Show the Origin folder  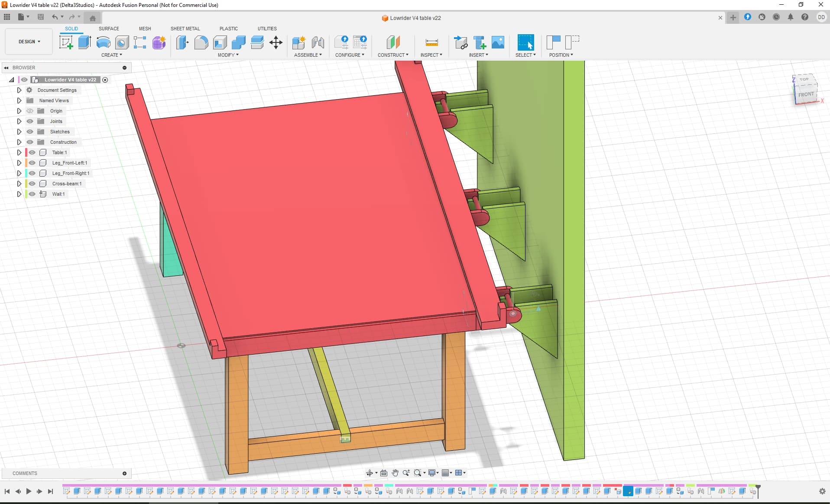30,111
